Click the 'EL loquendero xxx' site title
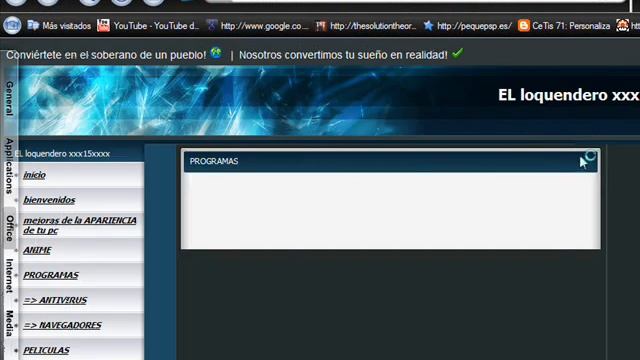Image resolution: width=640 pixels, height=360 pixels. pos(569,95)
